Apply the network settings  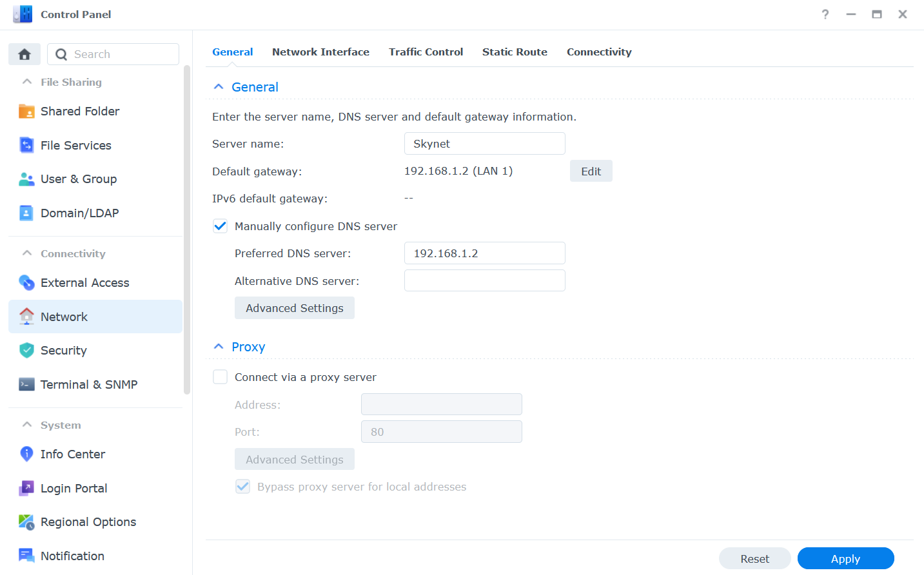pos(845,558)
